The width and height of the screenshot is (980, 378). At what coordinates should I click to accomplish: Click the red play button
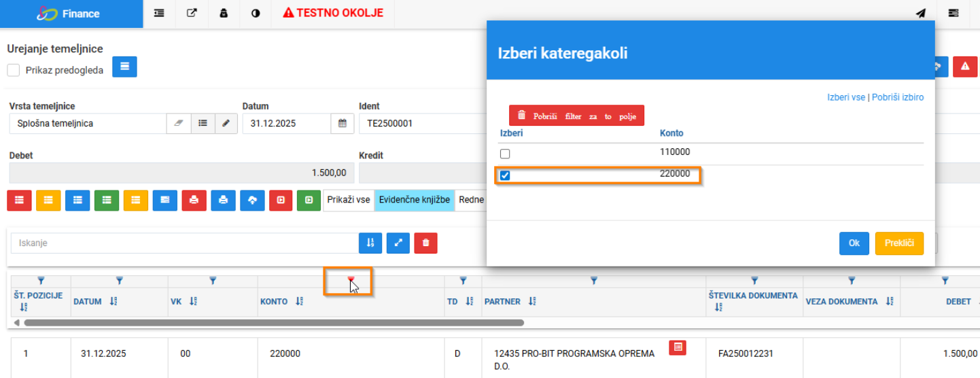(x=281, y=200)
